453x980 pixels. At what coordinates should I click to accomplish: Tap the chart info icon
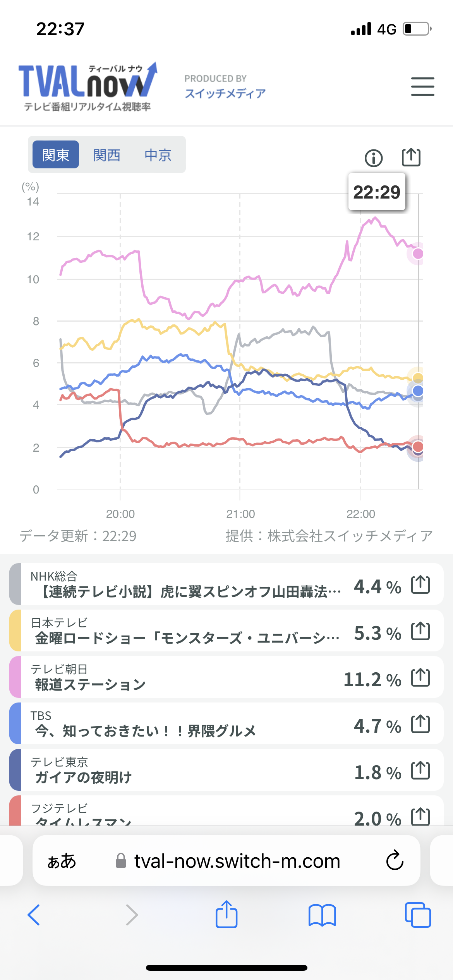point(374,158)
